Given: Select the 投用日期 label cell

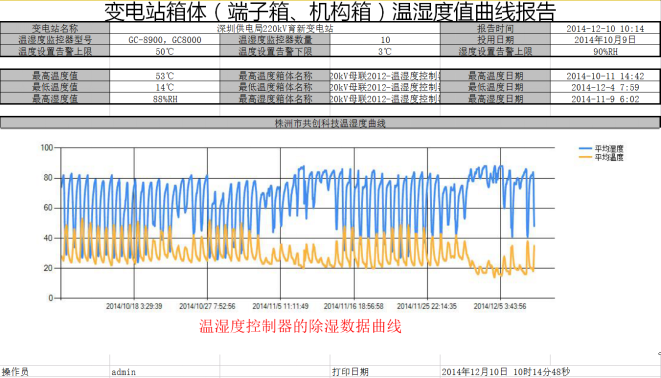Looking at the screenshot, I should [x=495, y=40].
